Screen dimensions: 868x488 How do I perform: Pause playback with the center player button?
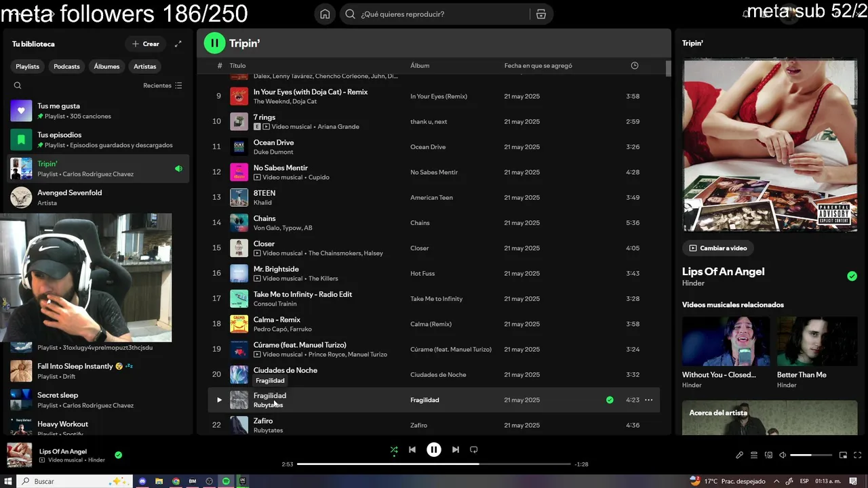pos(434,449)
